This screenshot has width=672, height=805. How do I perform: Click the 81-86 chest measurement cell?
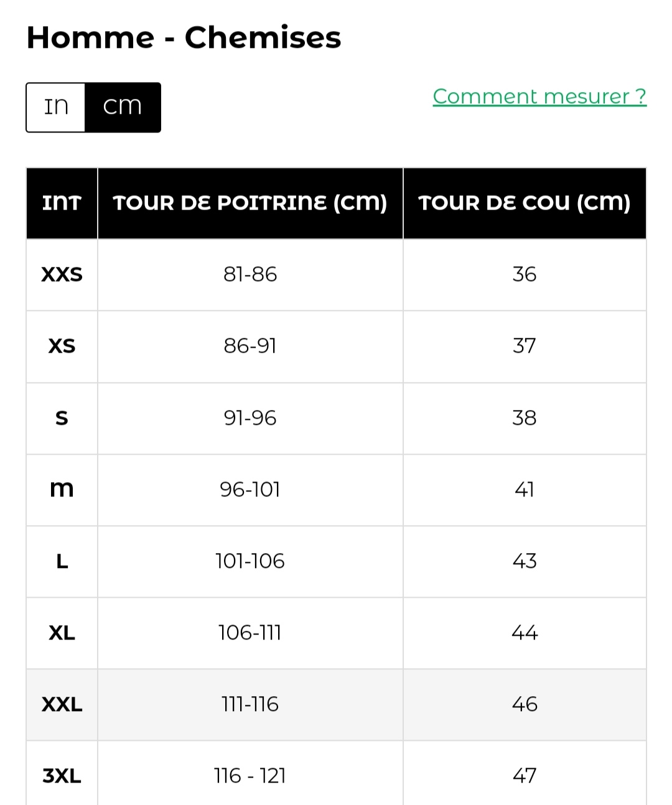[250, 274]
